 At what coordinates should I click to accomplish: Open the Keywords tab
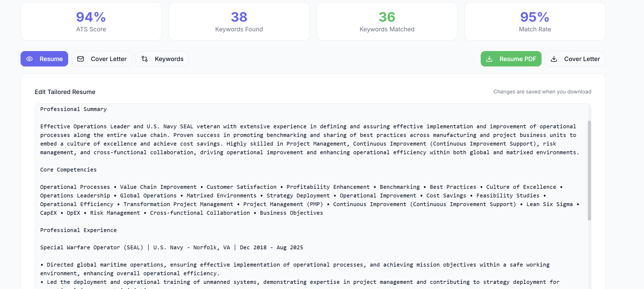tap(169, 59)
